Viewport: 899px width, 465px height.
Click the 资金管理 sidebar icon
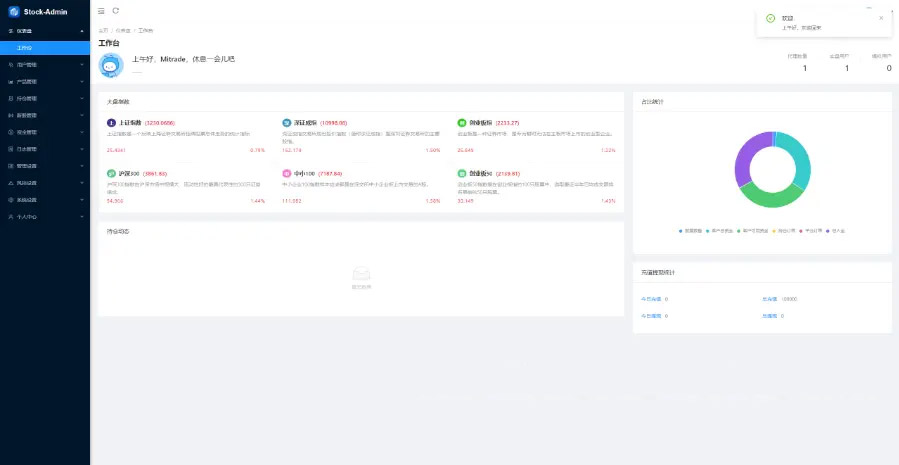pyautogui.click(x=11, y=132)
